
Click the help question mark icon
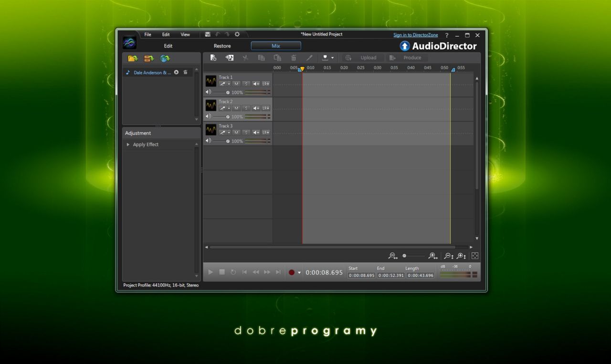click(x=447, y=35)
